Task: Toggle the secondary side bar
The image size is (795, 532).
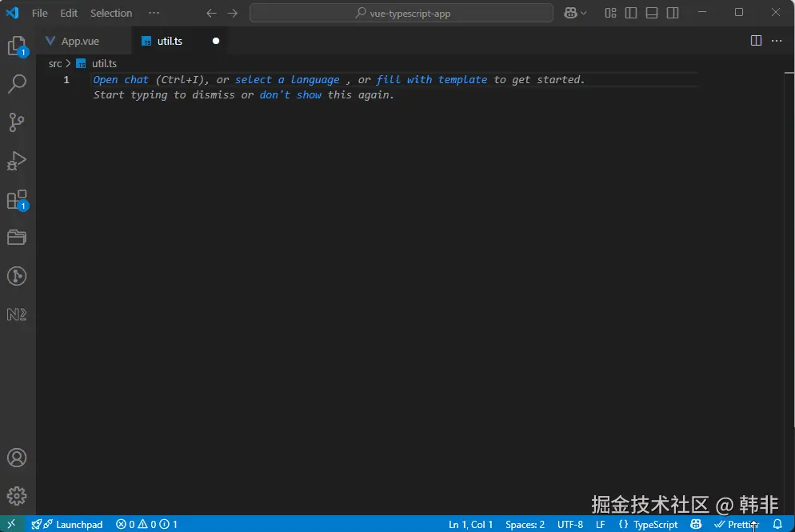Action: [670, 13]
